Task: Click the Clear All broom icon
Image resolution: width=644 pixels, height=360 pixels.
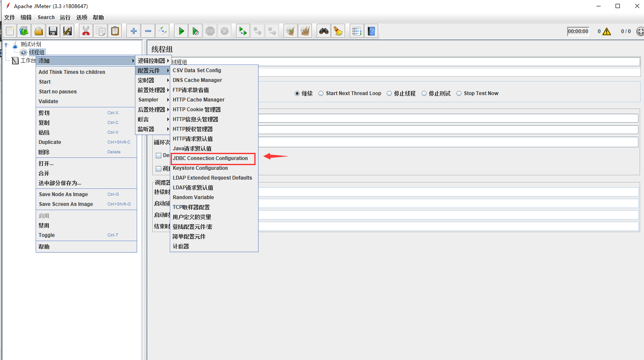Action: (338, 31)
